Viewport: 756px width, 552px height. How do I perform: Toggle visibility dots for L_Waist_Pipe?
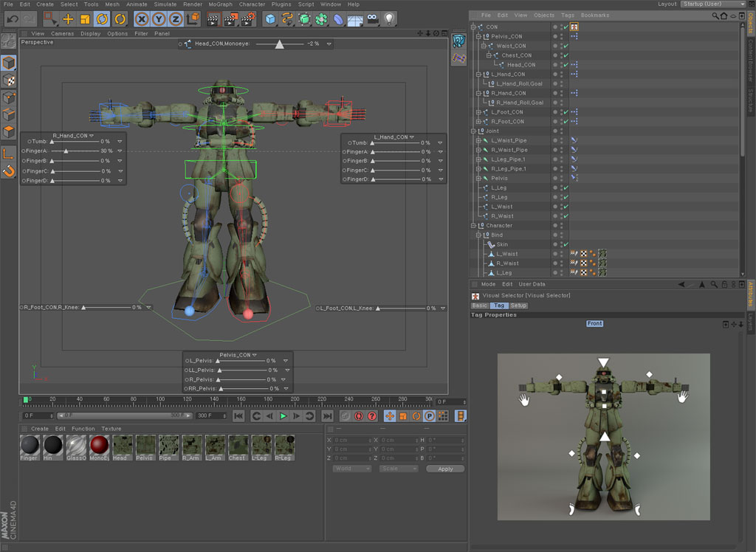[x=561, y=141]
